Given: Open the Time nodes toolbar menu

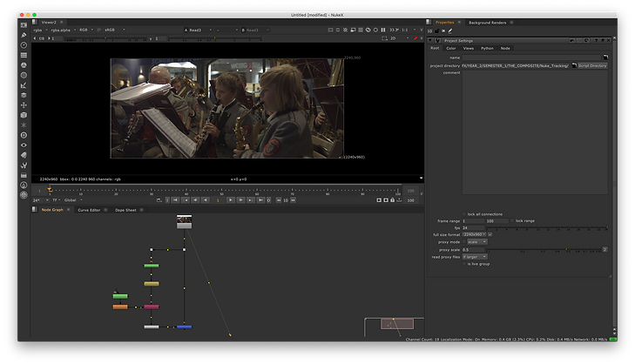Looking at the screenshot, I should tap(24, 45).
